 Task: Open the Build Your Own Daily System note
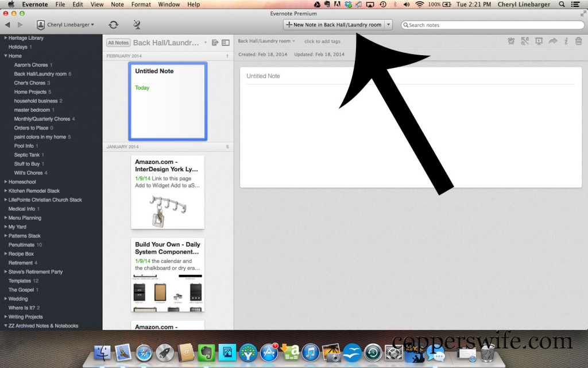168,274
